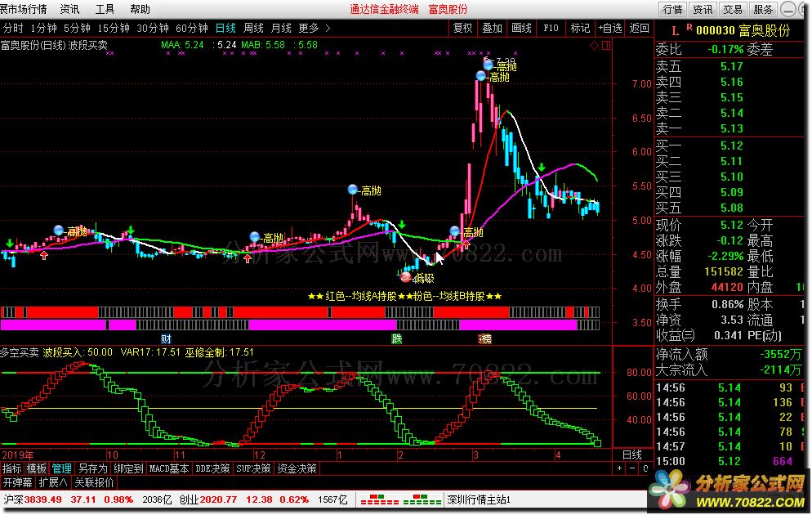The width and height of the screenshot is (812, 515).
Task: Expand the 更多 periods list
Action: click(x=314, y=28)
